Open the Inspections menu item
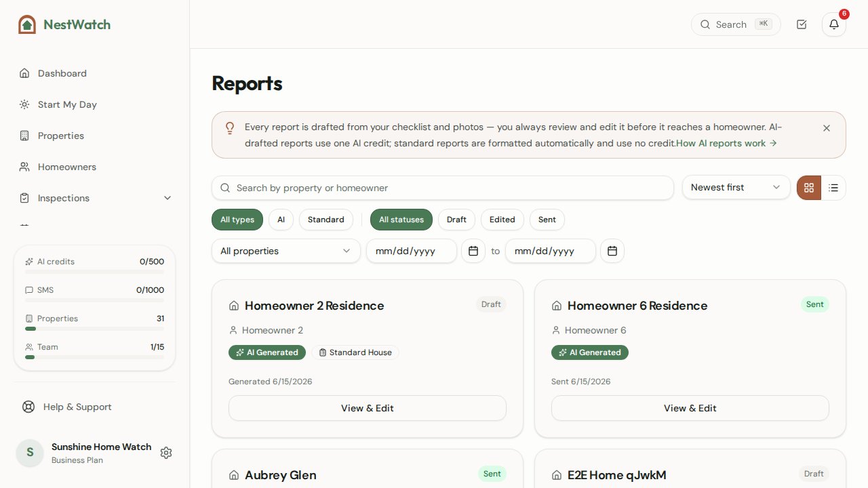The width and height of the screenshot is (868, 488). point(94,198)
